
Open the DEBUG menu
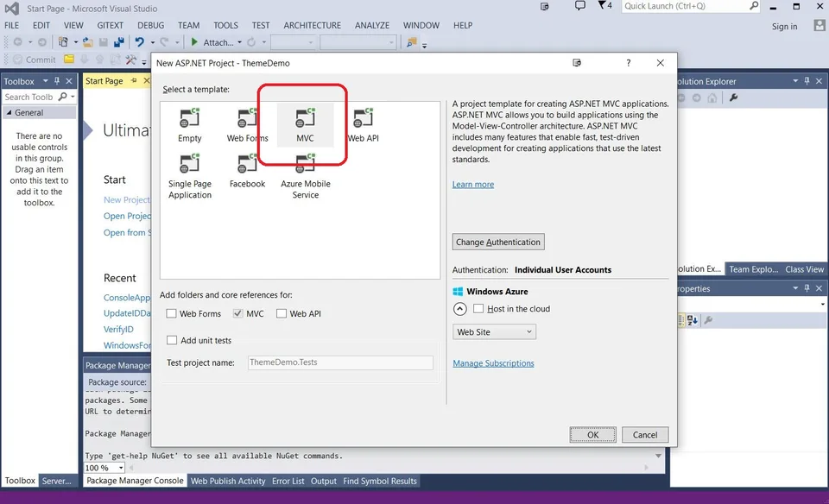pyautogui.click(x=150, y=25)
